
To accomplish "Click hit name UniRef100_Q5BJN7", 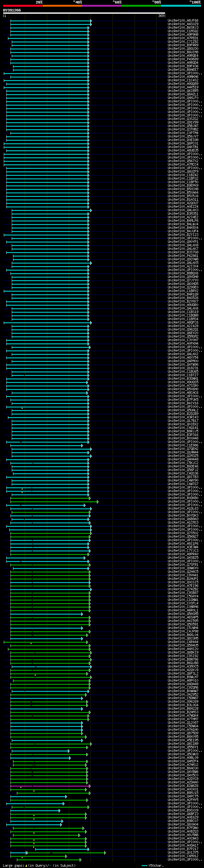I will point(183,126).
